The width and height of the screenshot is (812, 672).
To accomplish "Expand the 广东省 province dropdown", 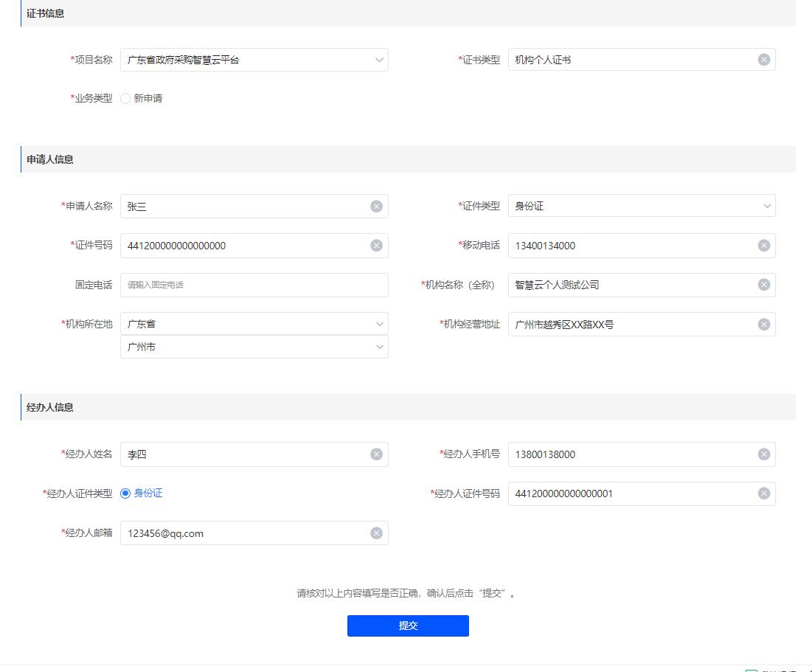I will coord(254,324).
